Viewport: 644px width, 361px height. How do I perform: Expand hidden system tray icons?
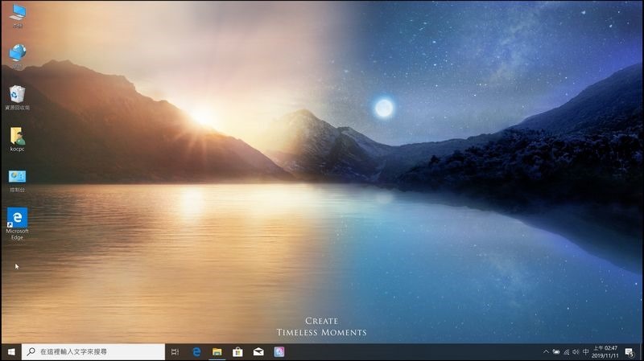coord(546,352)
